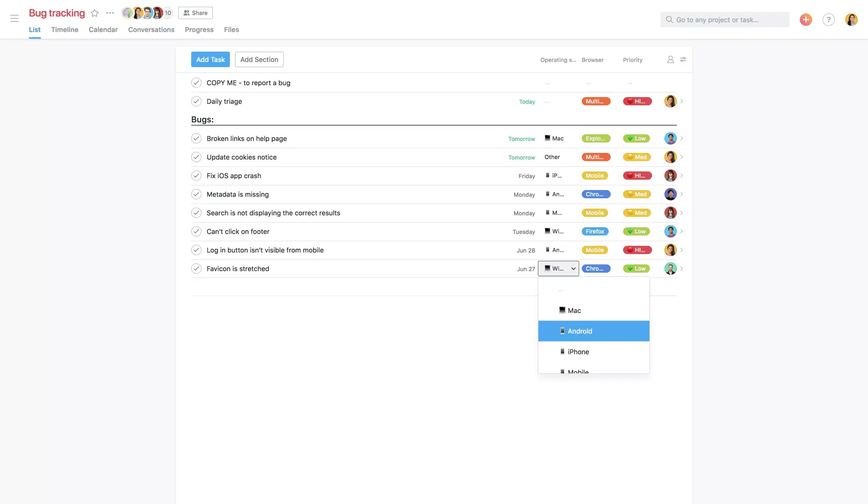The width and height of the screenshot is (868, 504).
Task: Mark Broken links on help page complete
Action: tap(196, 138)
